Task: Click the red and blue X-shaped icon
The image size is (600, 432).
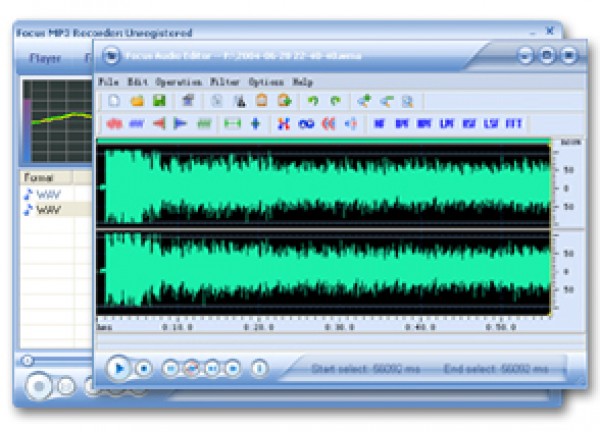Action: 284,124
